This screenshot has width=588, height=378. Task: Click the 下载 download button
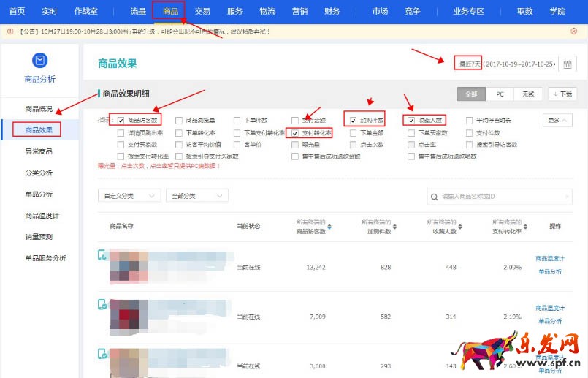[562, 94]
